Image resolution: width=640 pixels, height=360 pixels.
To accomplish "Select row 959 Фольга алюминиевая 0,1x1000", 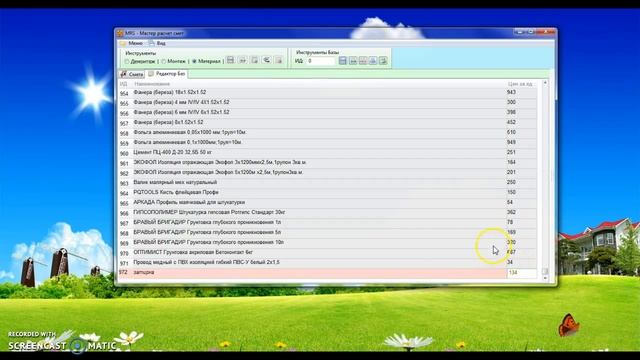I will click(x=327, y=142).
